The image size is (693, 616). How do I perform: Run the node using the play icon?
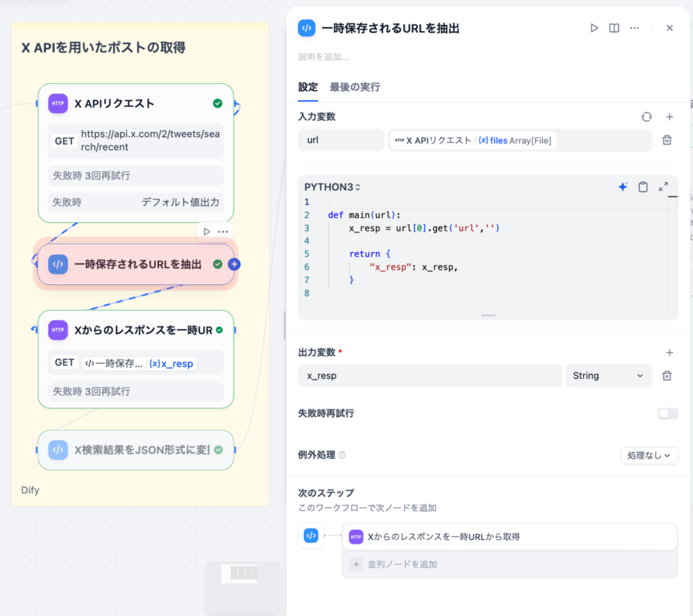point(594,28)
